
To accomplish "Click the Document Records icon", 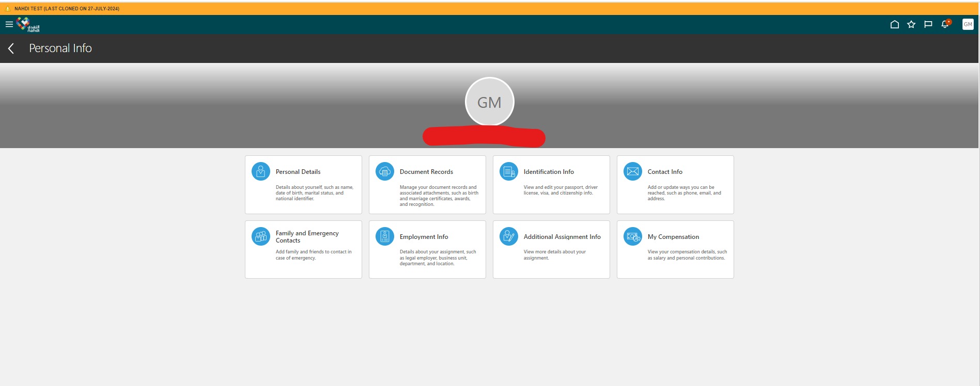I will coord(385,171).
